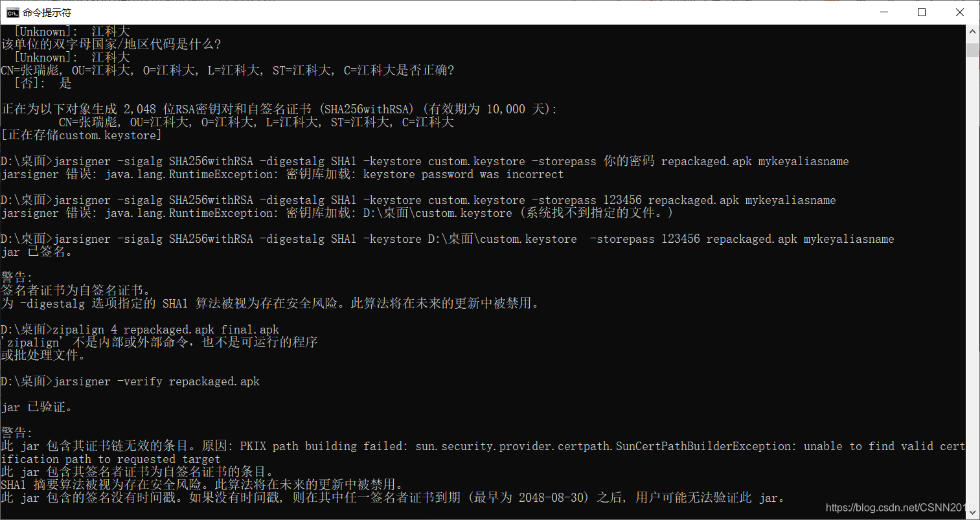The image size is (980, 520).
Task: Click the line starting '正在为以下对象生成 2,048 位RSA密钥对'
Action: click(279, 109)
